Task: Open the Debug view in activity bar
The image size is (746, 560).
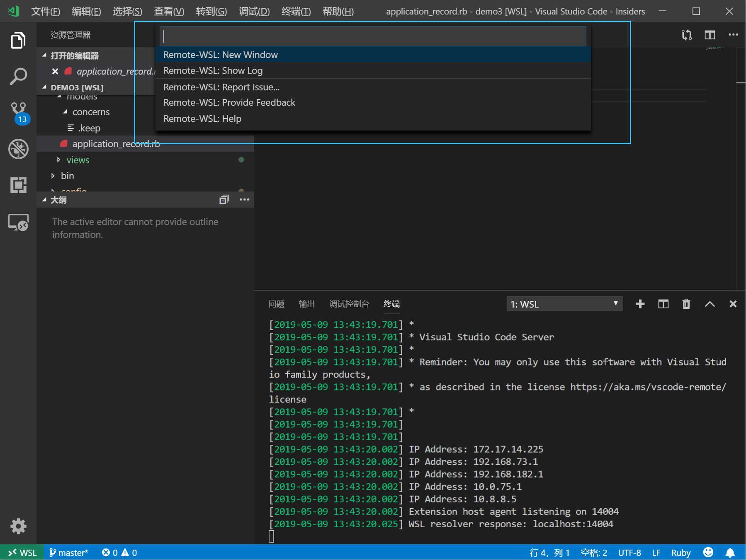Action: (x=18, y=148)
